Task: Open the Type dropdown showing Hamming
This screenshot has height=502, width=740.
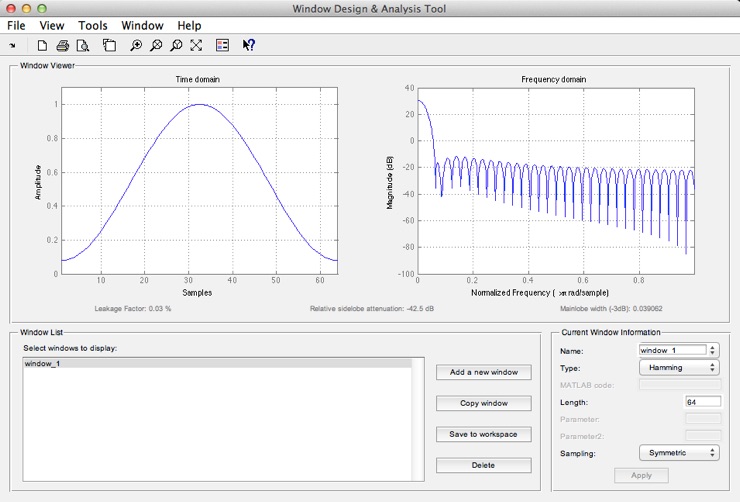Action: point(679,368)
